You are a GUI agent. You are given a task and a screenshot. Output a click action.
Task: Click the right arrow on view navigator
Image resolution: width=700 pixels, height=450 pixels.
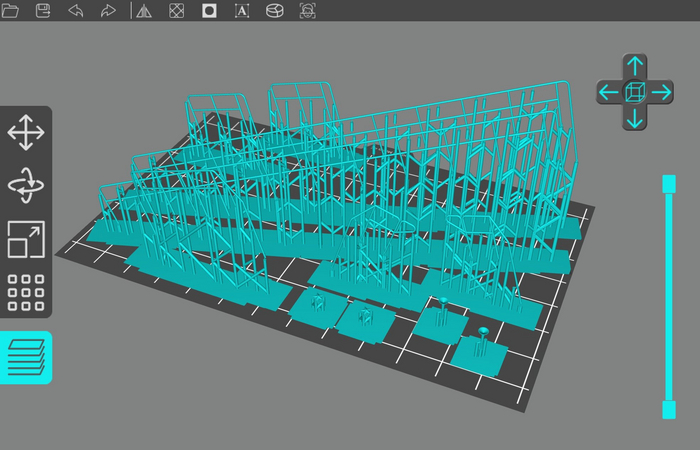(x=660, y=92)
